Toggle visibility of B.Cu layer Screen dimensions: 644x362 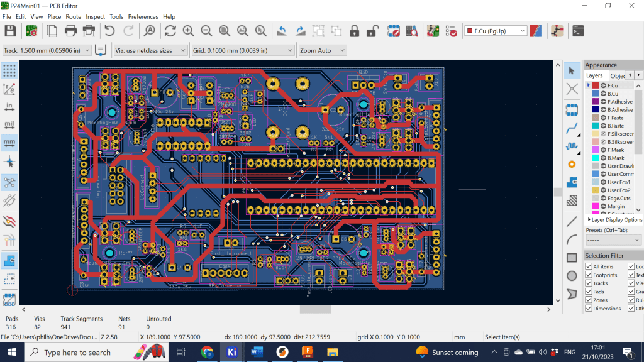point(603,94)
